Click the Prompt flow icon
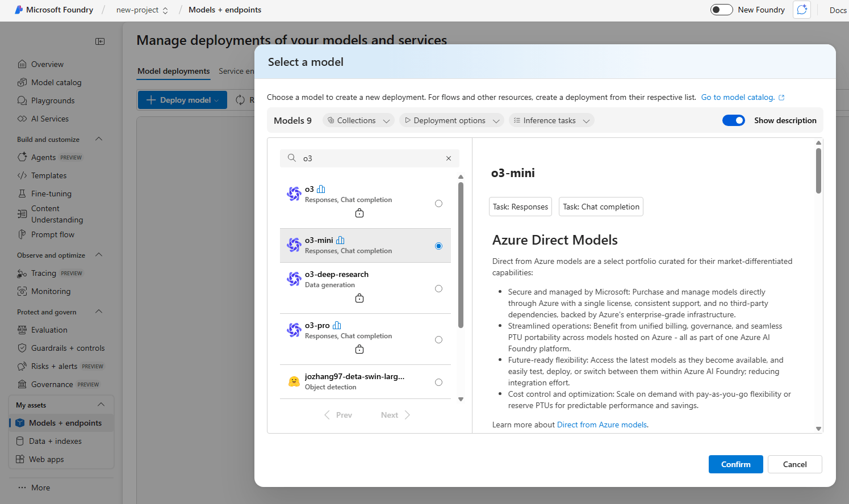The width and height of the screenshot is (849, 504). [22, 234]
